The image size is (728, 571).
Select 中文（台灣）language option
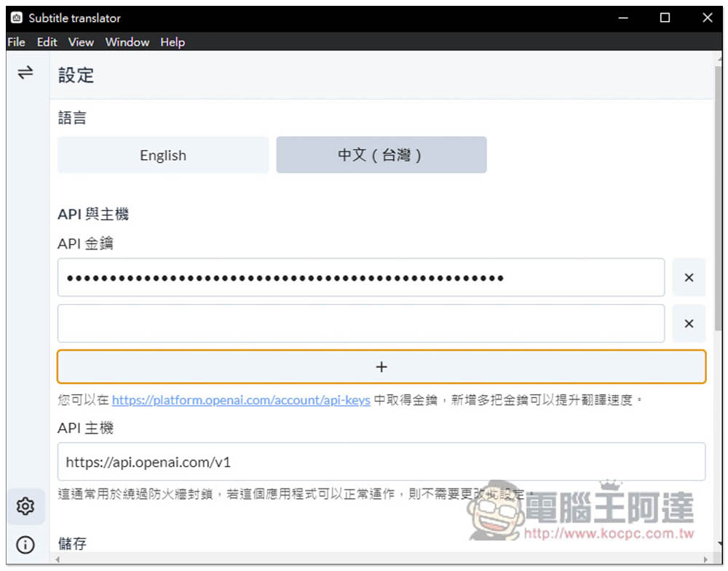[x=381, y=155]
